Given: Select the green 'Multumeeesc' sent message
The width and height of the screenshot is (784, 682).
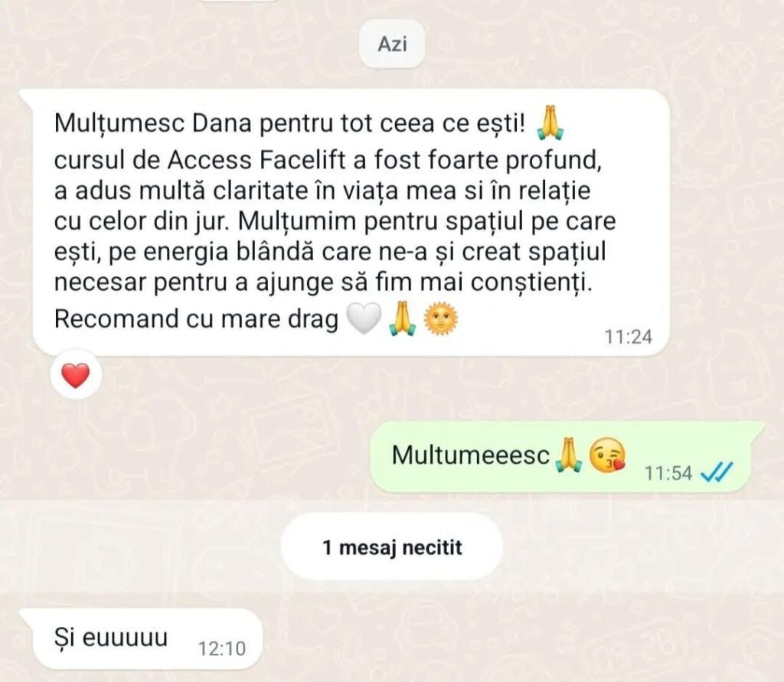Looking at the screenshot, I should pyautogui.click(x=567, y=456).
